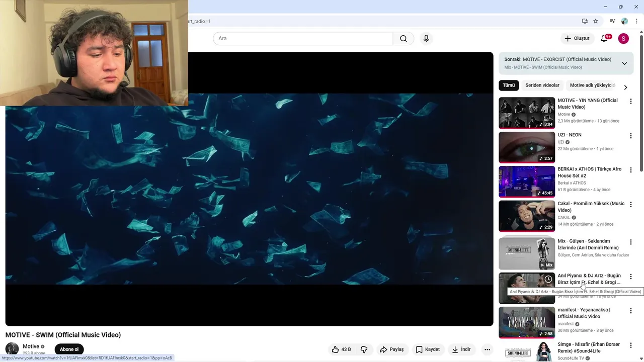
Task: Open the YouTube account avatar 'S'
Action: click(x=623, y=39)
